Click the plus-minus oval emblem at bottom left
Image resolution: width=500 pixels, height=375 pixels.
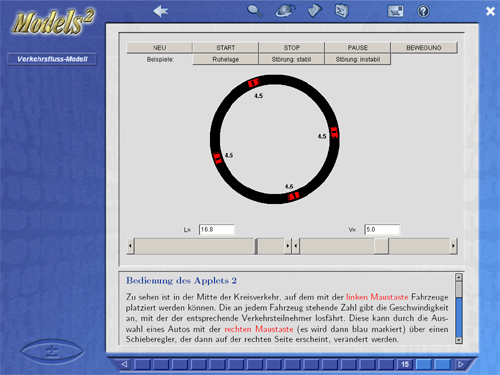52,351
